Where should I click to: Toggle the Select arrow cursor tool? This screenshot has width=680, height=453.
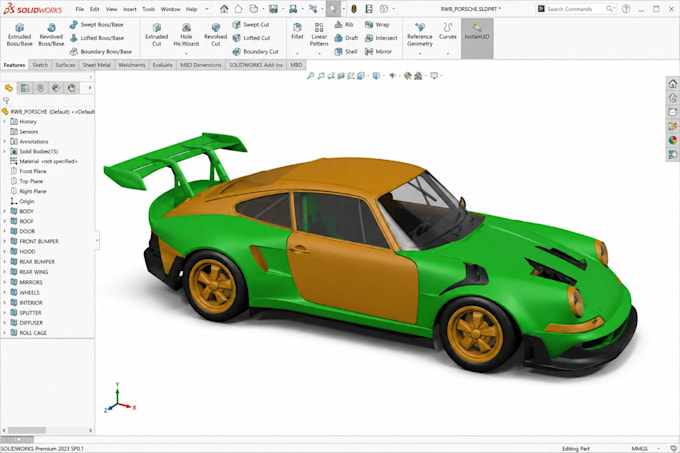333,9
